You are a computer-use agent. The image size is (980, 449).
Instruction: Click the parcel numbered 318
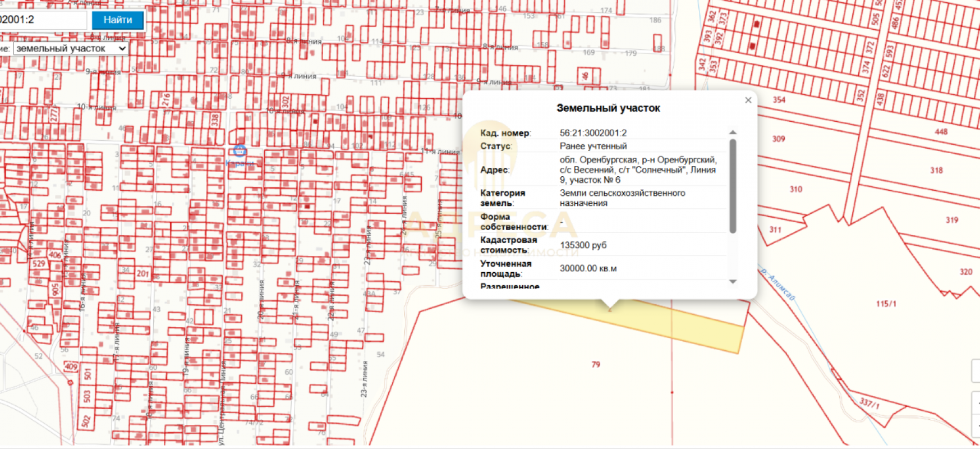[x=936, y=171]
